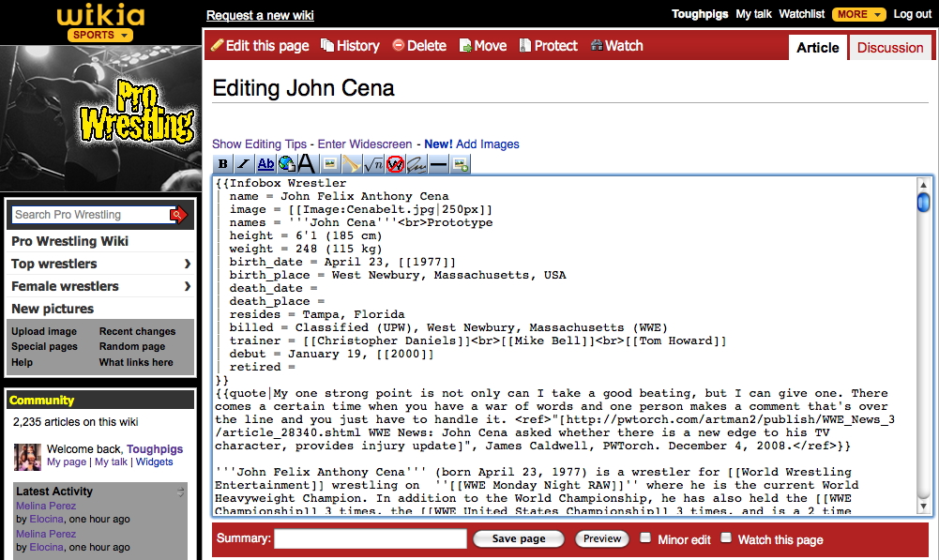The image size is (939, 560).
Task: Open the Pro Wrestling Wiki link
Action: [x=69, y=241]
